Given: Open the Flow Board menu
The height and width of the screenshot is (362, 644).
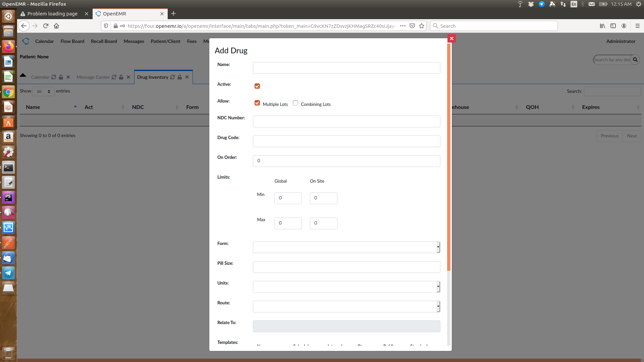Looking at the screenshot, I should (x=72, y=41).
